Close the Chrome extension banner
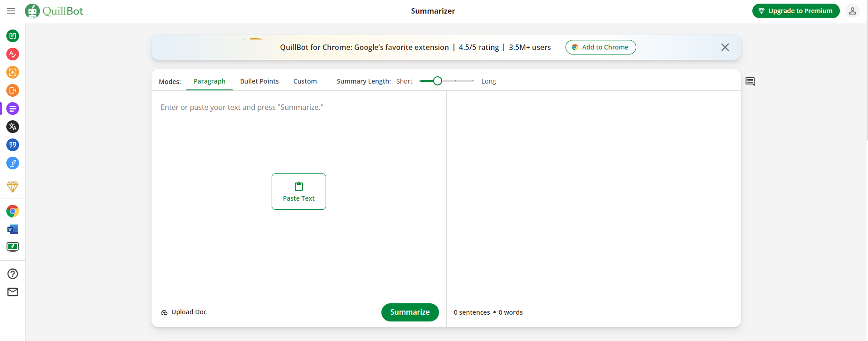Image resolution: width=868 pixels, height=341 pixels. pyautogui.click(x=725, y=47)
